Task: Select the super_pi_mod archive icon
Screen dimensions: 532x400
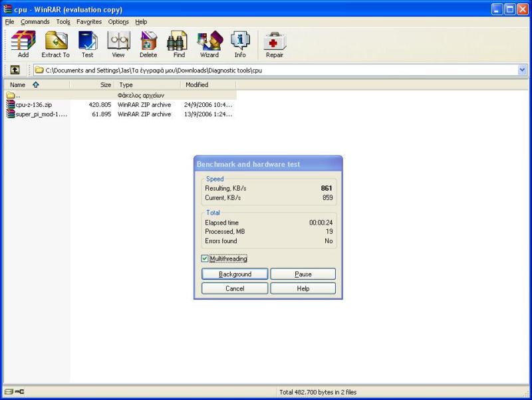Action: pos(11,114)
